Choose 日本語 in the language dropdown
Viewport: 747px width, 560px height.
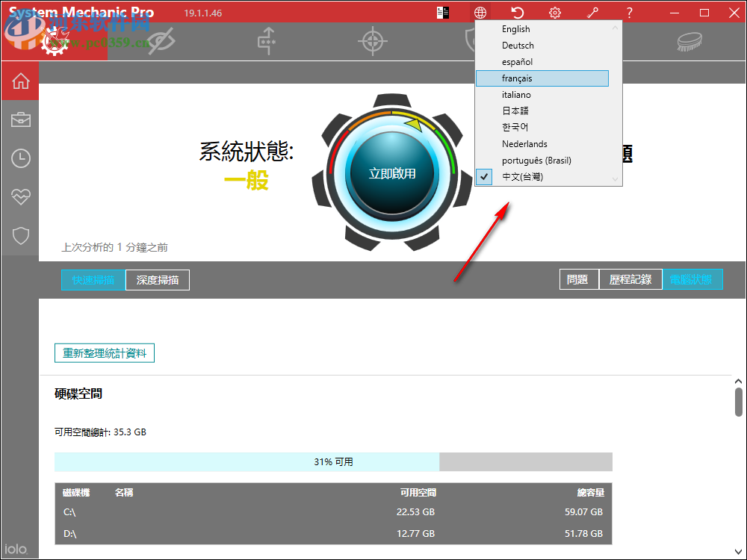click(515, 111)
